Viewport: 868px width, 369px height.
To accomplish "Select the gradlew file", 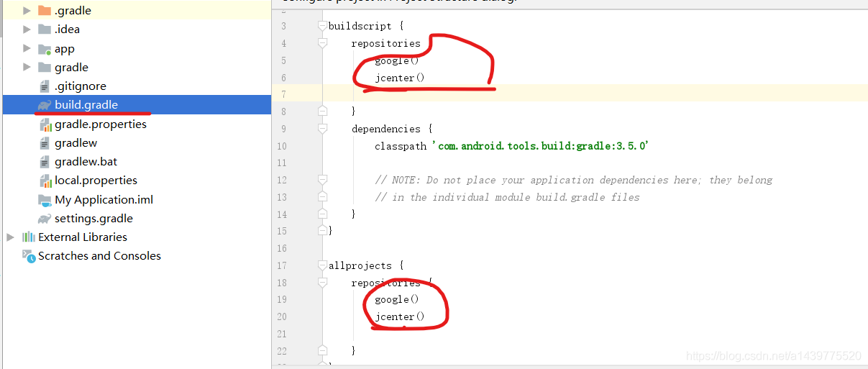I will point(137,142).
